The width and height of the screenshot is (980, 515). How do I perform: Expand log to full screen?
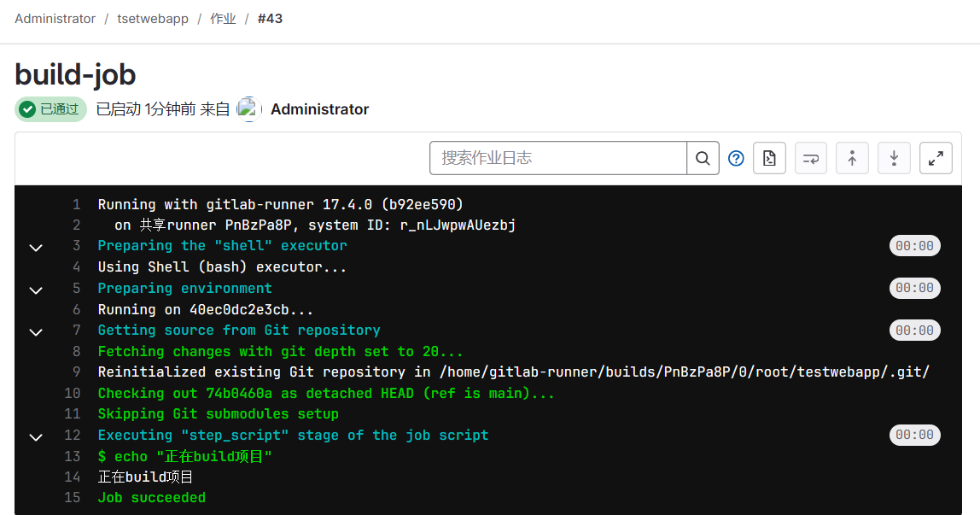936,158
